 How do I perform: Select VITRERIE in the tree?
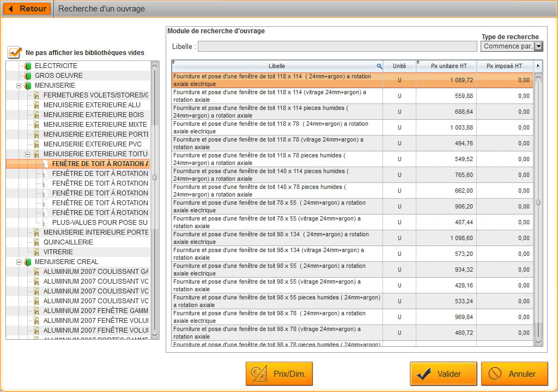tap(58, 252)
